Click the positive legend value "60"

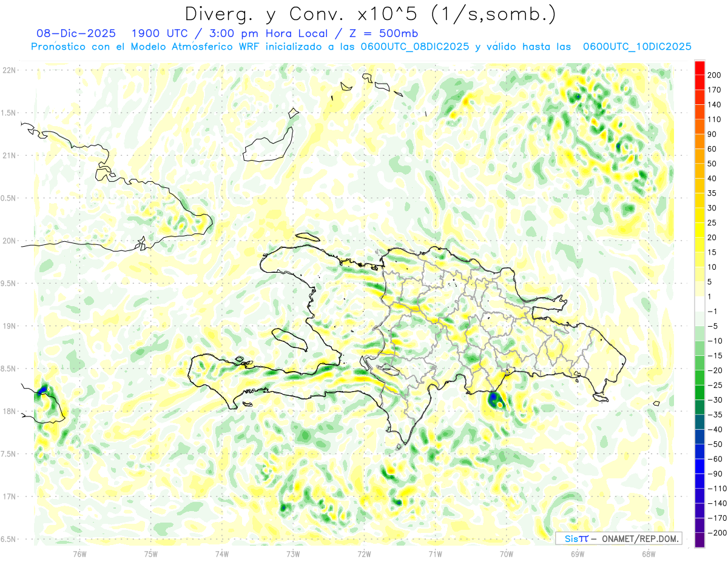tap(712, 149)
